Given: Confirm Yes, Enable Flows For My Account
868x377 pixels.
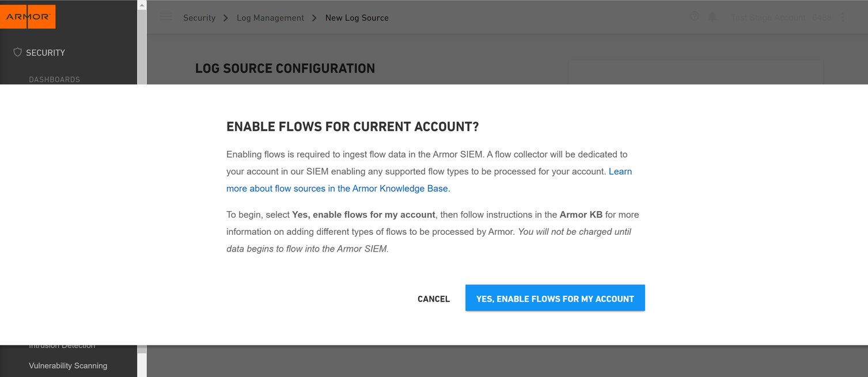Looking at the screenshot, I should [x=555, y=298].
